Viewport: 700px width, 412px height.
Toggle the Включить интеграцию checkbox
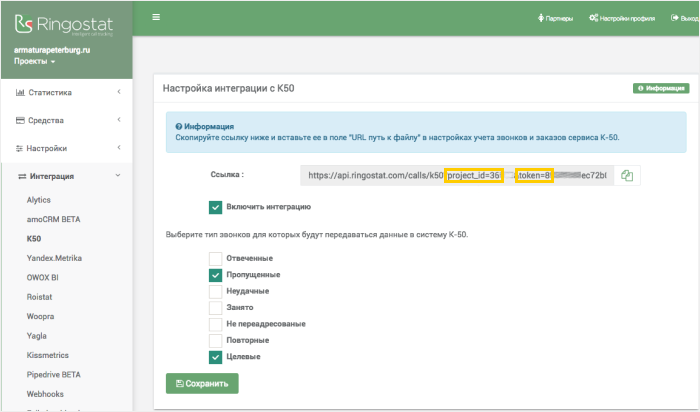(x=215, y=207)
